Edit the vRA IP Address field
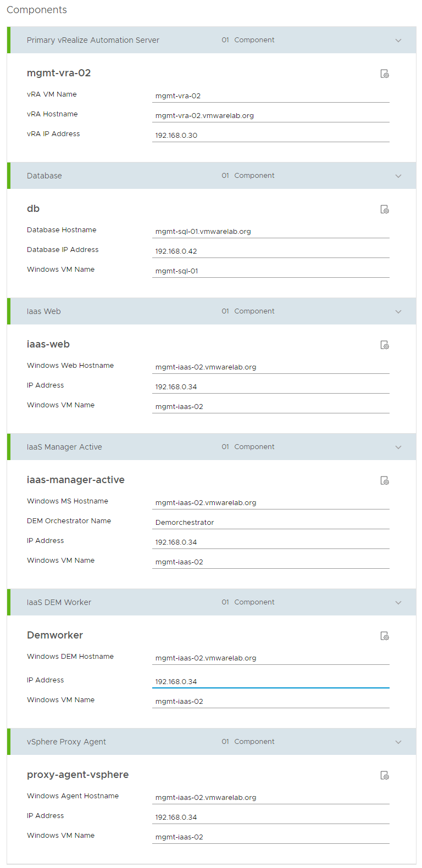Image resolution: width=422 pixels, height=868 pixels. pos(270,136)
